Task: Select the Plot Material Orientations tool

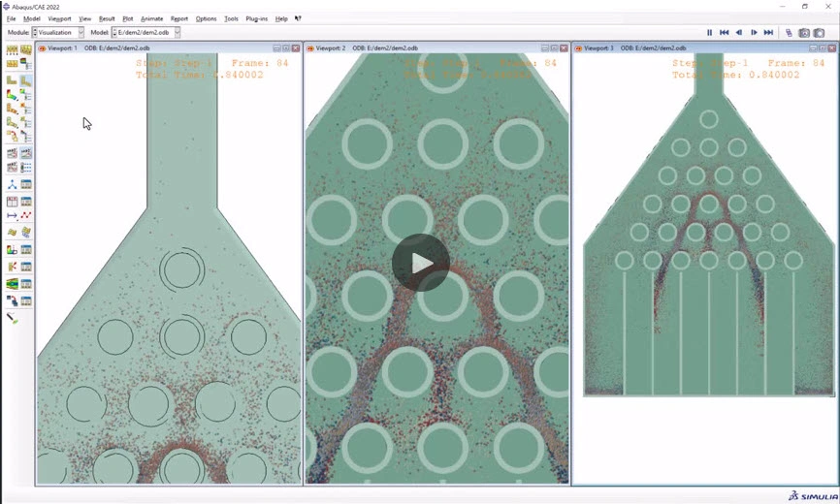Action: tap(12, 122)
